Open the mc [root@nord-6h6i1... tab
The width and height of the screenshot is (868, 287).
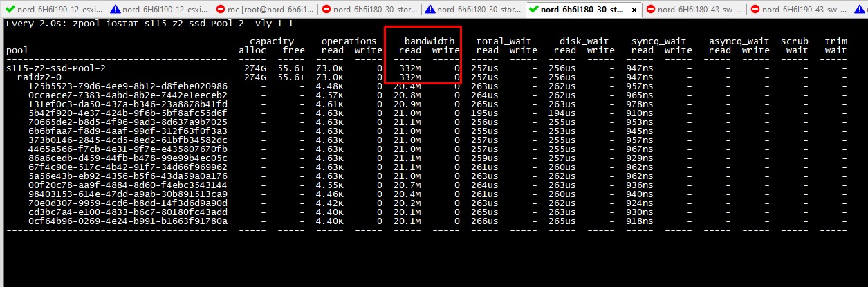pyautogui.click(x=264, y=10)
